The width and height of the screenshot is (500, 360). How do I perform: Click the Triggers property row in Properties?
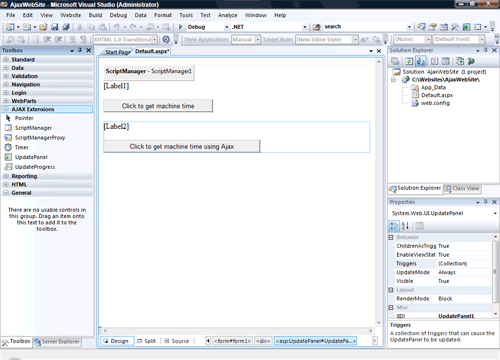[x=443, y=264]
